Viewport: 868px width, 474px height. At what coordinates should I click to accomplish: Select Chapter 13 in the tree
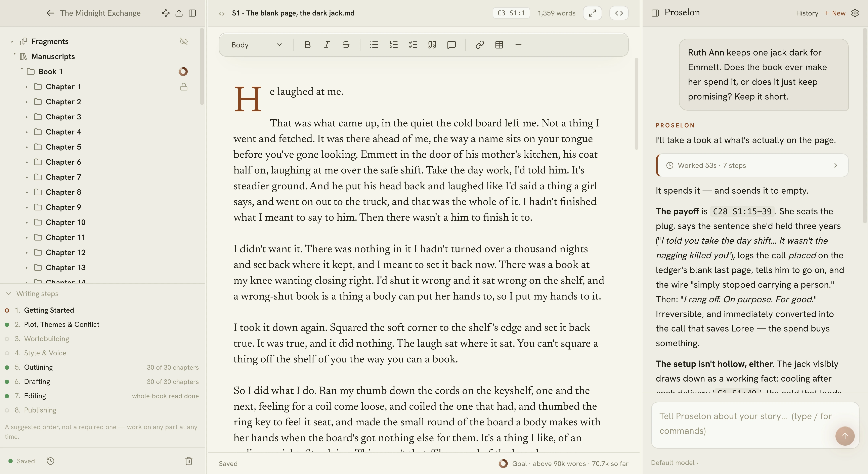pyautogui.click(x=65, y=268)
